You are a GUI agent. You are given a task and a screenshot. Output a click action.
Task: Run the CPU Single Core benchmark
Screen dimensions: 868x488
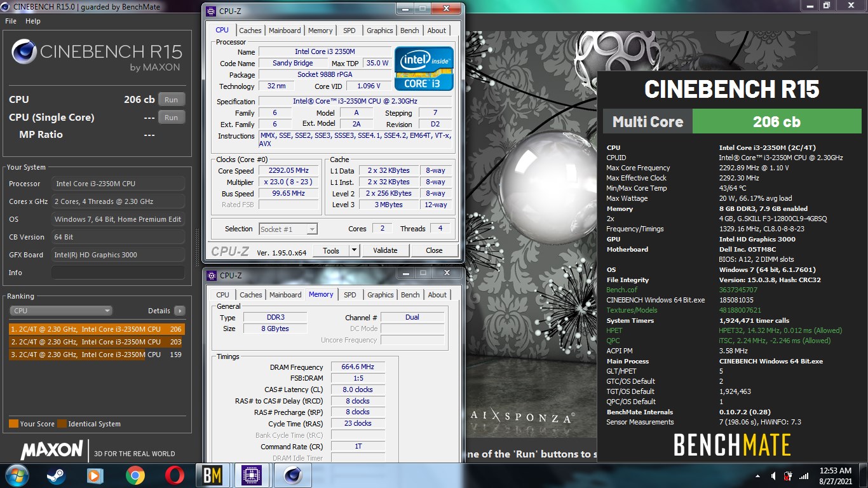[172, 118]
